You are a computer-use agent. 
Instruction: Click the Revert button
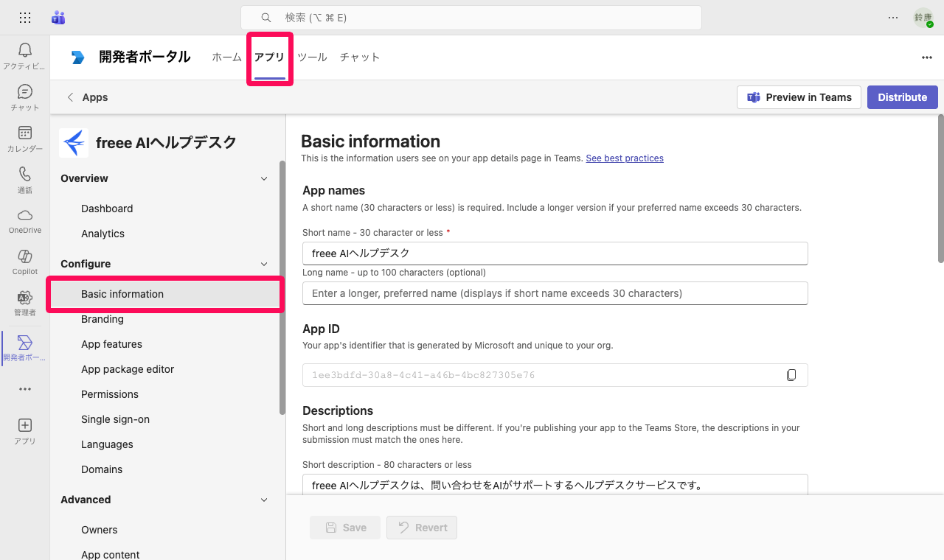click(422, 528)
